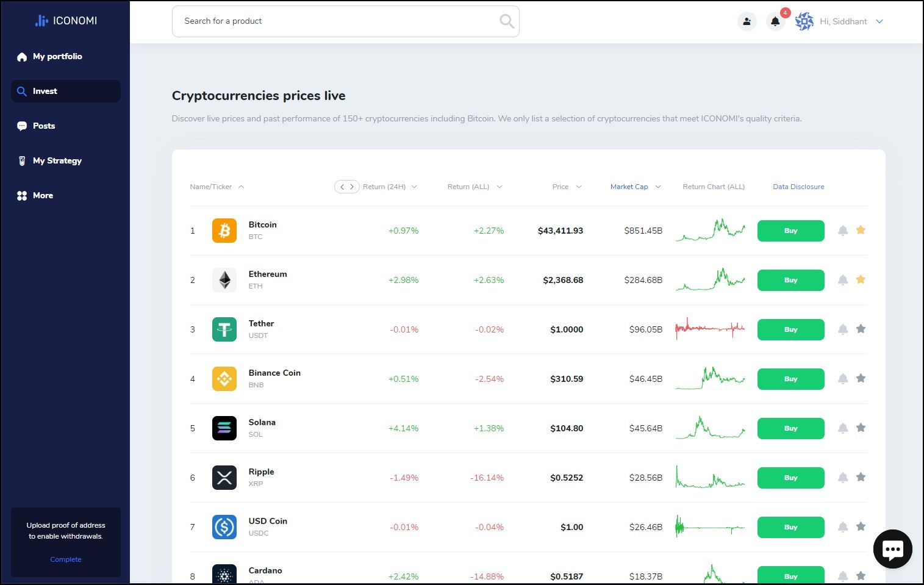Set price alert bell for Solana
Screen dimensions: 924x585
click(x=843, y=428)
